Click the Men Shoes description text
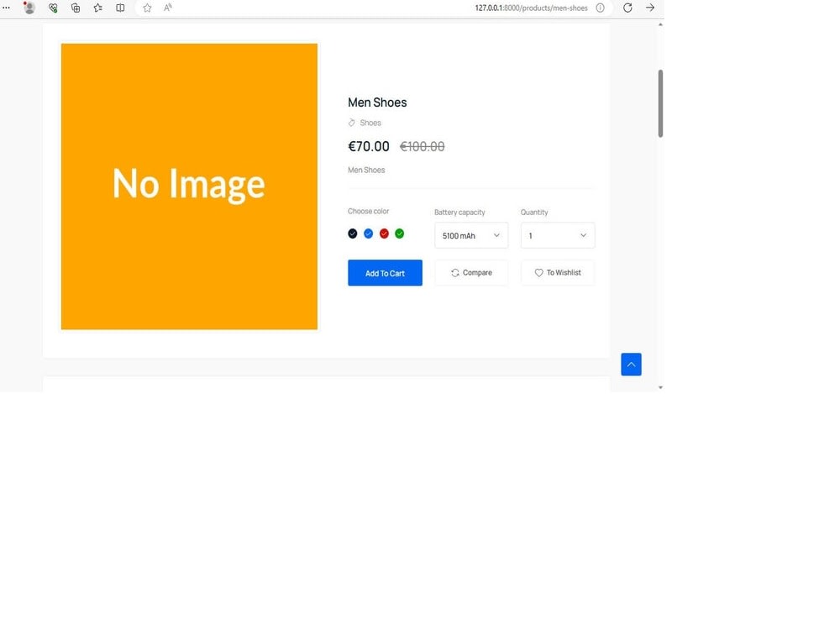Viewport: 840px width, 630px height. click(x=366, y=170)
